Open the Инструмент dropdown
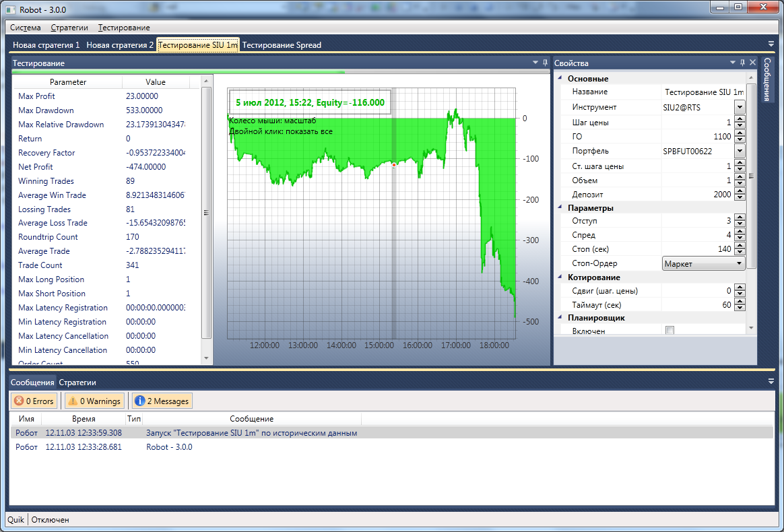Viewport: 784px width, 532px height. coord(740,107)
